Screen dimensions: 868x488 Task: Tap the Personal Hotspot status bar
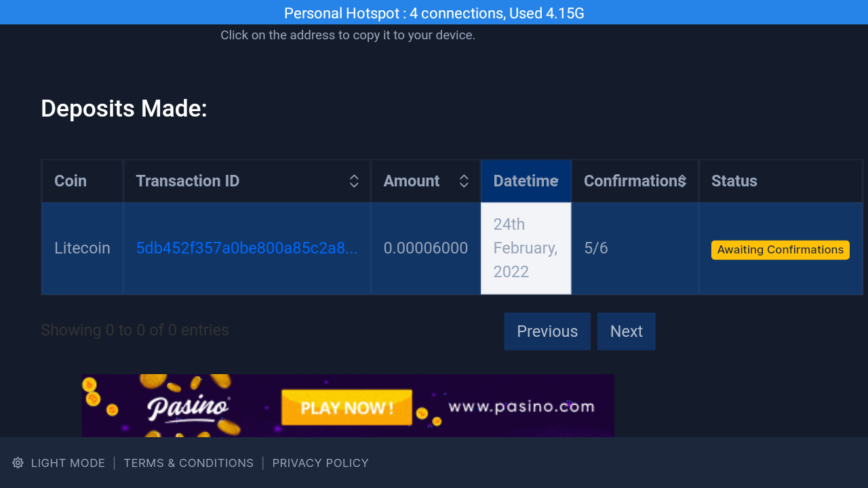tap(434, 12)
